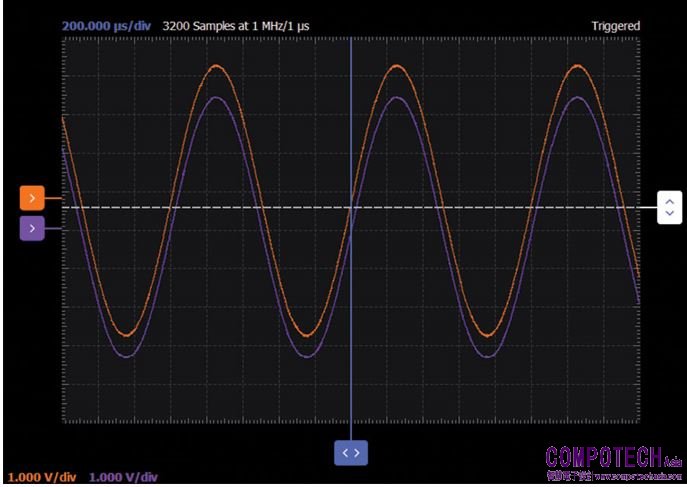Screen dimensions: 687x487
Task: Click the left arrow on the horizontal handle
Action: [345, 453]
